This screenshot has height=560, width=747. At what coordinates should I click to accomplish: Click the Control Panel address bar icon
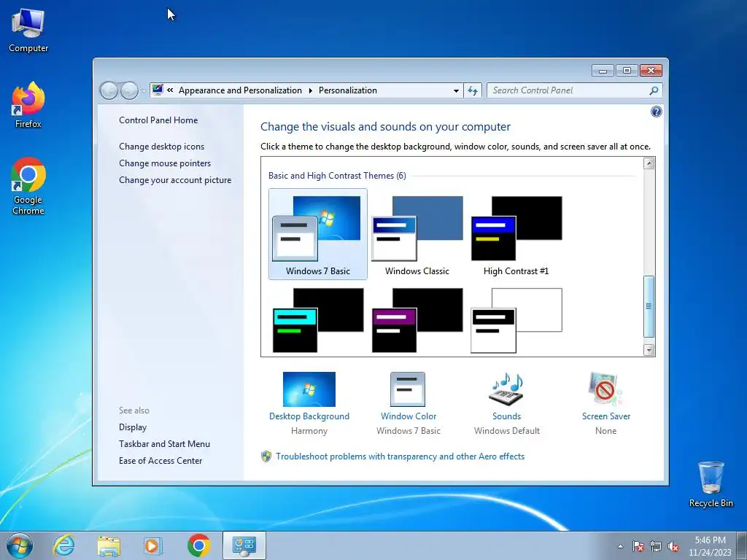pyautogui.click(x=158, y=90)
